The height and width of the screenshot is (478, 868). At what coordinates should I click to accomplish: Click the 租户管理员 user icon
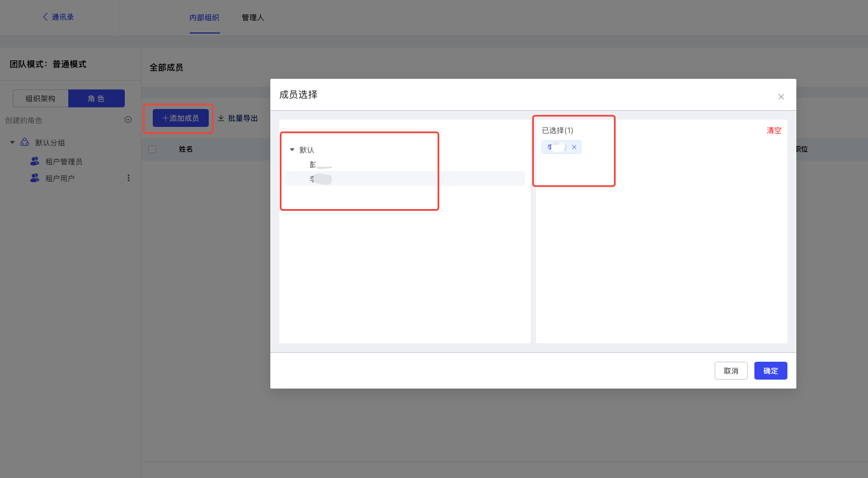35,162
